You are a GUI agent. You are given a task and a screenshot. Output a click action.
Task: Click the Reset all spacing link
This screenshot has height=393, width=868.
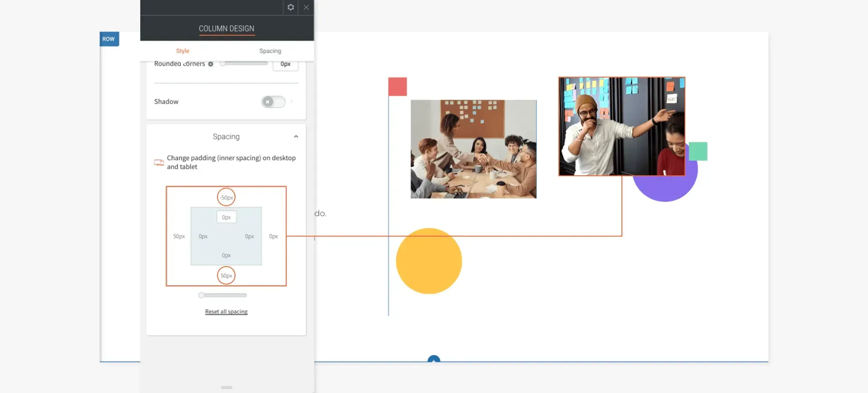226,312
